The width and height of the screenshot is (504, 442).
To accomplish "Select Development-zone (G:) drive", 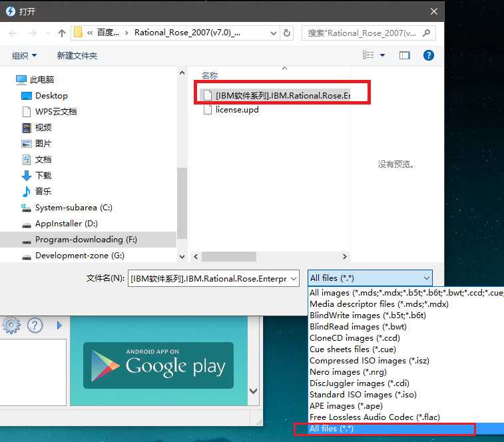I will click(73, 256).
